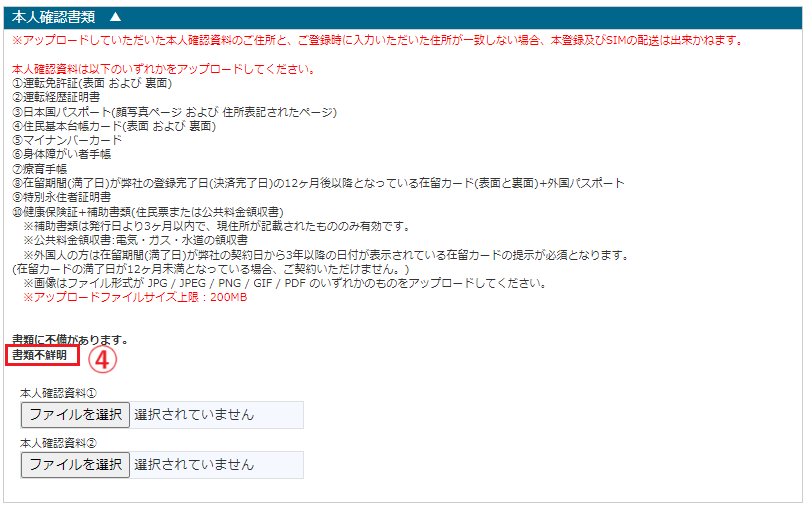
Task: Click the ⑥身体障がい者手帳 line
Action: point(61,154)
